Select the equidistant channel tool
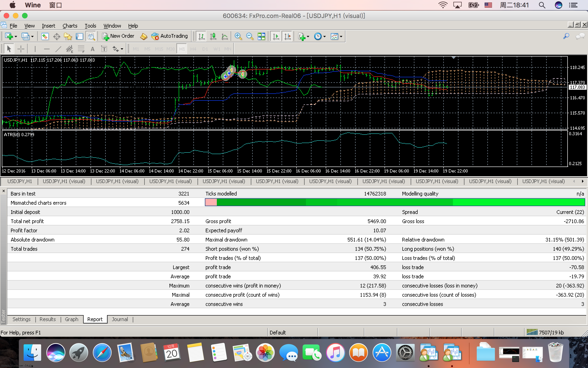 [70, 49]
